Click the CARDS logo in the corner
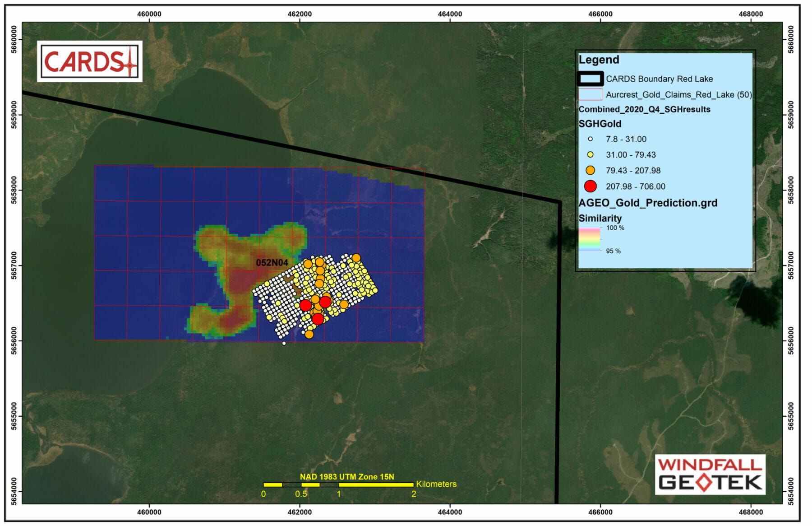The width and height of the screenshot is (812, 526). coord(89,61)
